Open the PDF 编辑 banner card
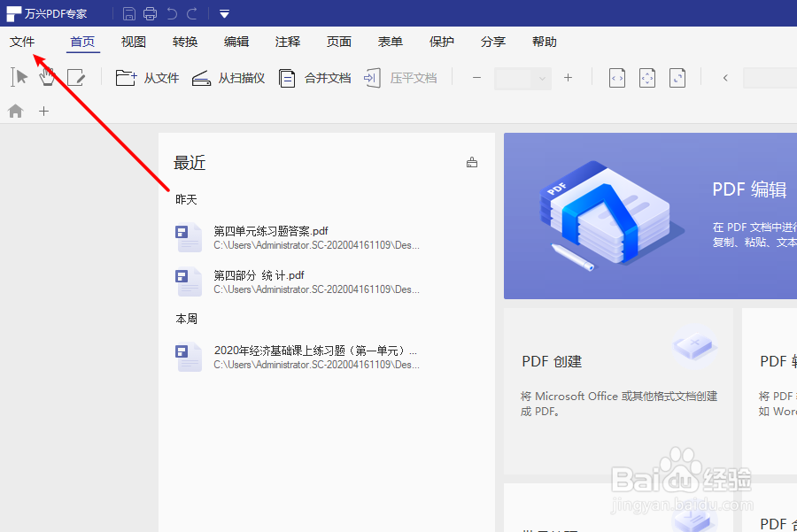Image resolution: width=797 pixels, height=532 pixels. [x=650, y=216]
